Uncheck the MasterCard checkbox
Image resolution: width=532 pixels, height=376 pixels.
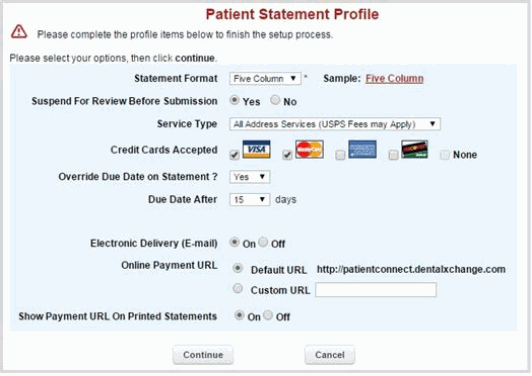(287, 155)
